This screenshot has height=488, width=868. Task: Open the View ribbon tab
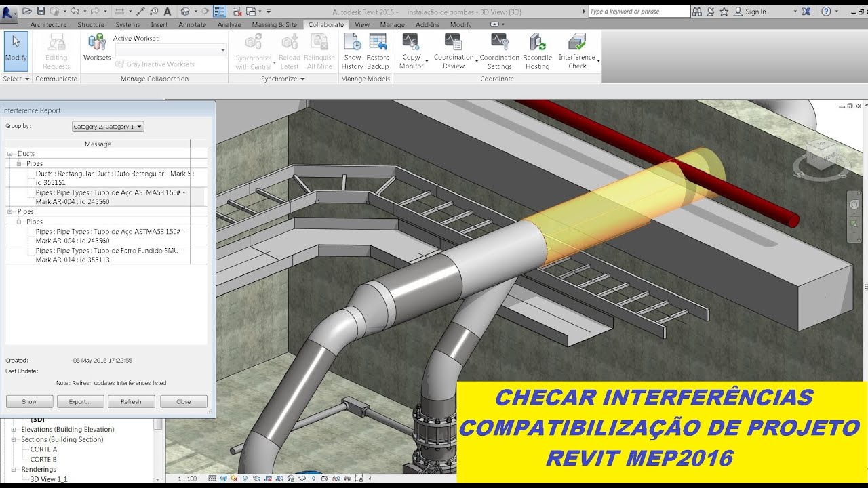click(x=362, y=24)
